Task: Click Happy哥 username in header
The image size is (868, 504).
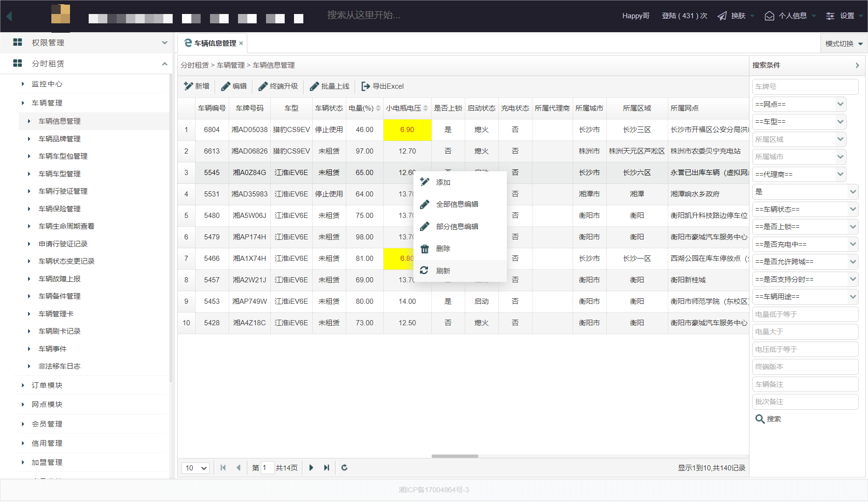Action: point(636,16)
